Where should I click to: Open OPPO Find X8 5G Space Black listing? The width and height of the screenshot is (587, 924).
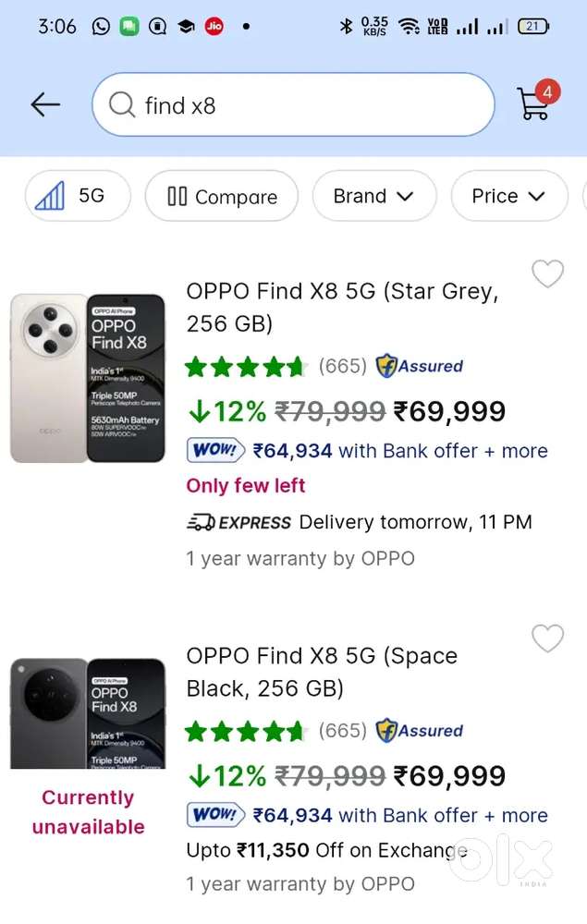pos(322,672)
